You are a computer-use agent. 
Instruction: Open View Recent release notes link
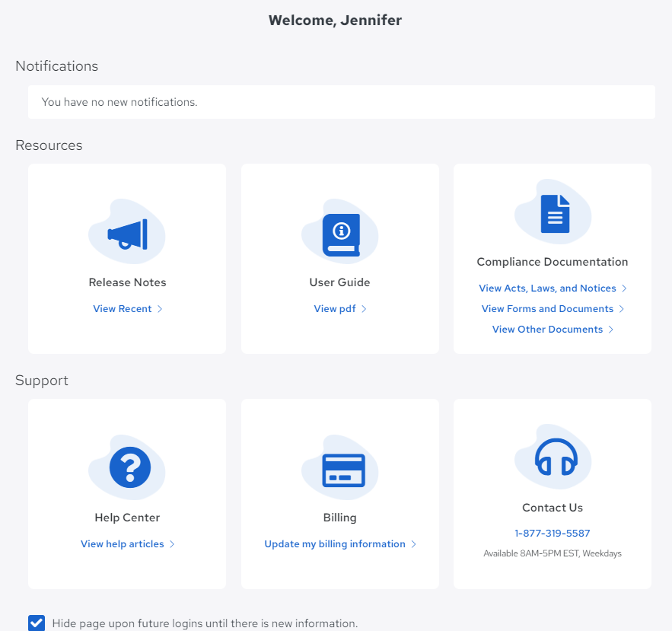click(x=123, y=309)
